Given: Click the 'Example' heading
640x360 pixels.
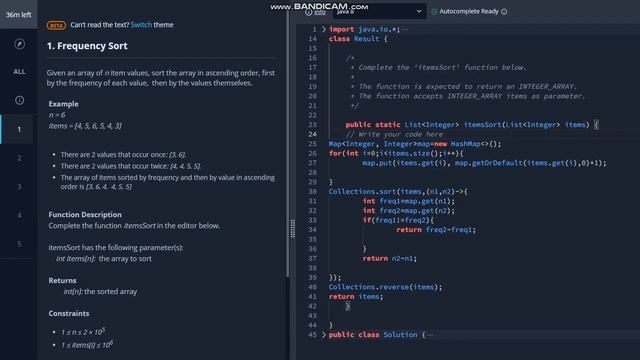Looking at the screenshot, I should pos(64,104).
